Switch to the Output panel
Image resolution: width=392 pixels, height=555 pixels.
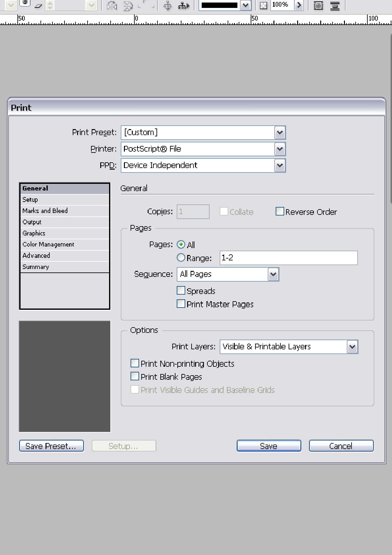[x=65, y=222]
